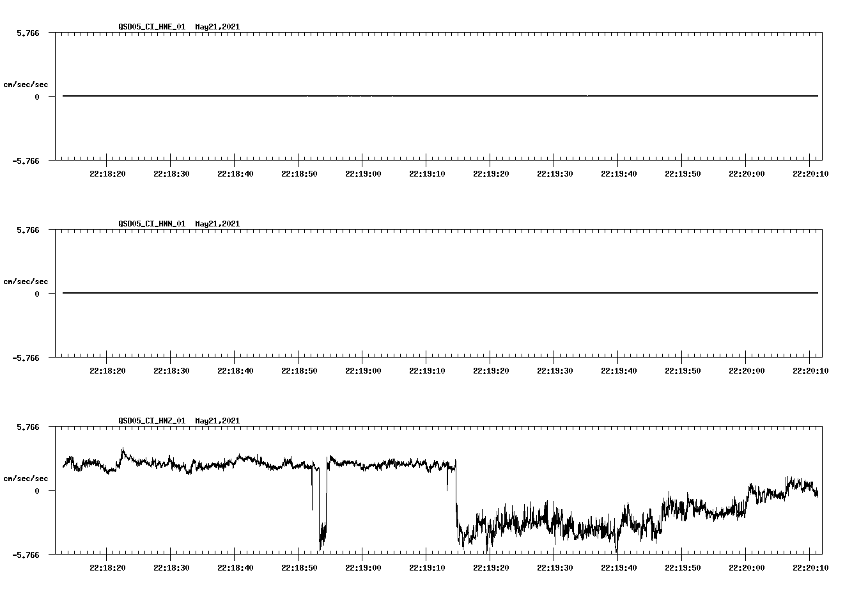Screen dimensions: 868x591
Task: Click the 0 axis value on HNZ plot
Action: [x=37, y=491]
